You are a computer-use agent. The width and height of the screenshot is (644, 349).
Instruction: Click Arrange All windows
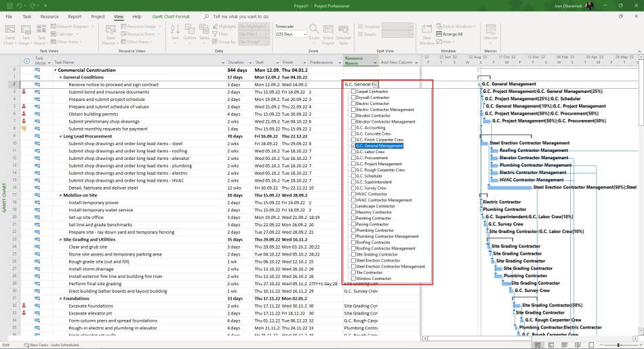(449, 34)
